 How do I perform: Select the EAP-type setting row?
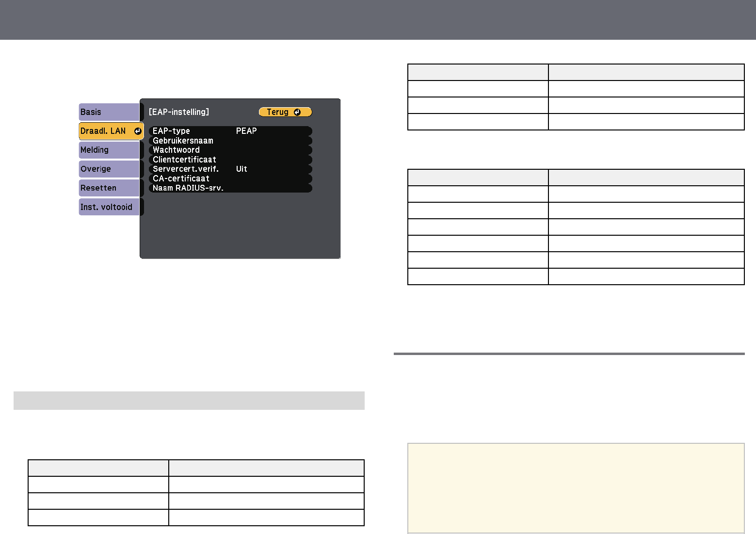[x=230, y=131]
